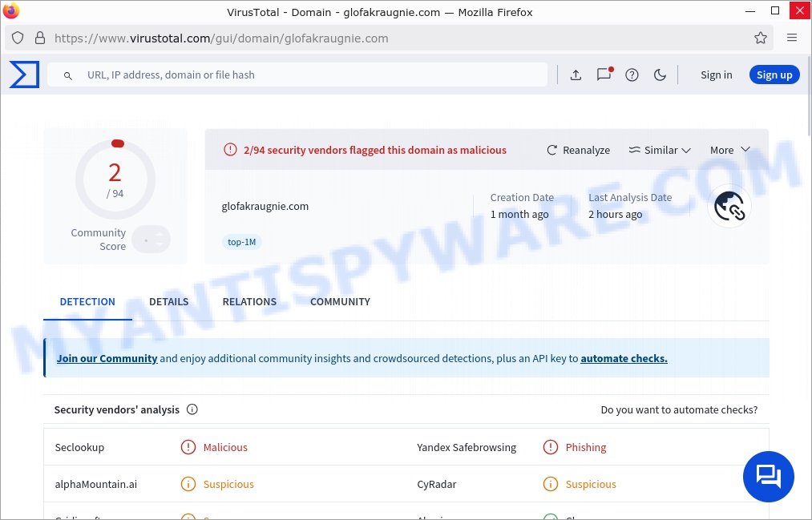Click the Suspicious verdict for CyRadar
812x520 pixels.
coord(591,484)
